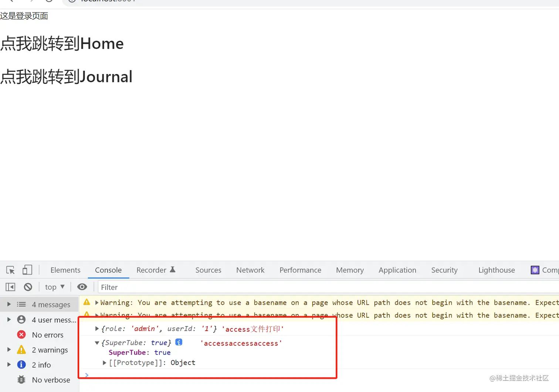Select the 'No verbose' sidebar row
The width and height of the screenshot is (559, 392).
click(39, 380)
